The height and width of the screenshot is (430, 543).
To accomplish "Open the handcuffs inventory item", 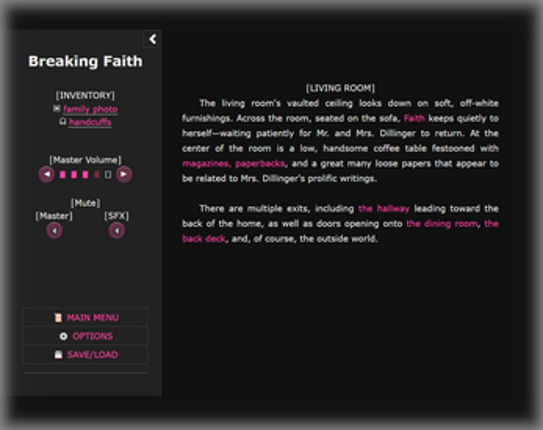I will pyautogui.click(x=90, y=122).
